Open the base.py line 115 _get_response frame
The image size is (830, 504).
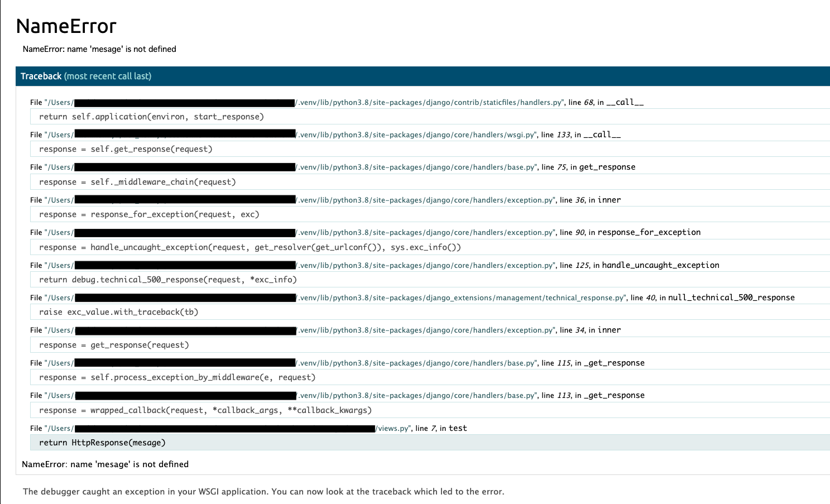[x=337, y=363]
